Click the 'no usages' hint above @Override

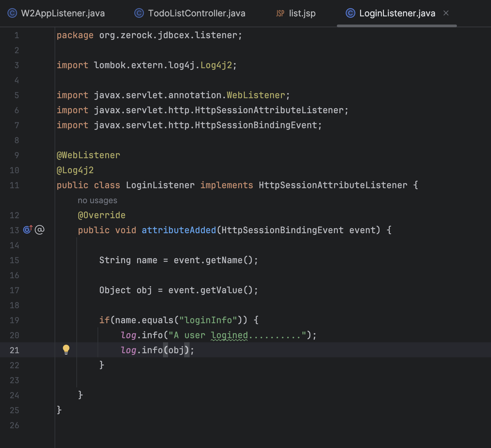(98, 200)
